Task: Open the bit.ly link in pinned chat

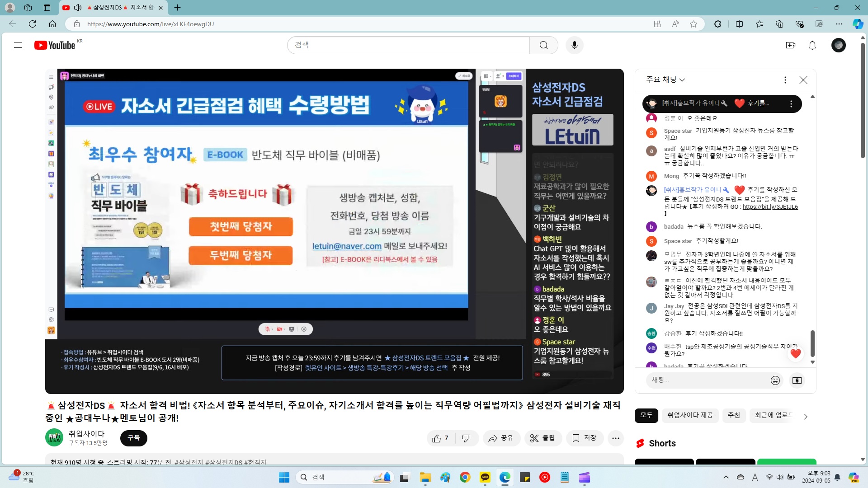Action: 770,207
